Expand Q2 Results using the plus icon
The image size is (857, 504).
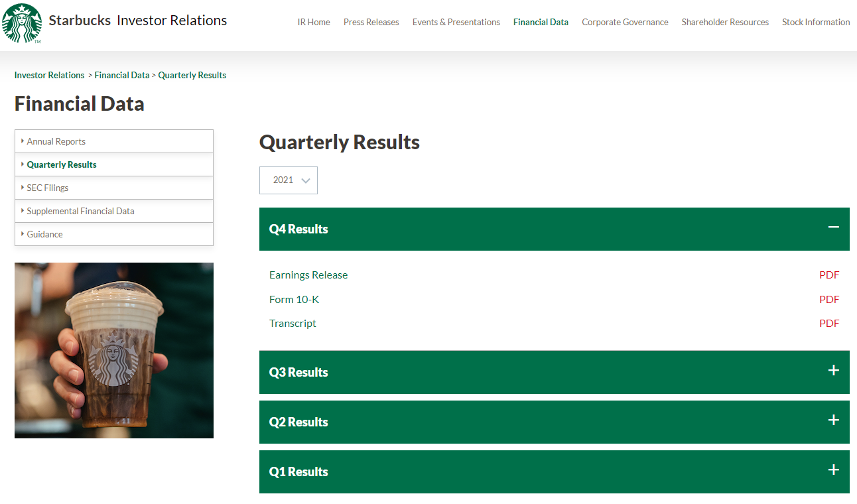(834, 420)
